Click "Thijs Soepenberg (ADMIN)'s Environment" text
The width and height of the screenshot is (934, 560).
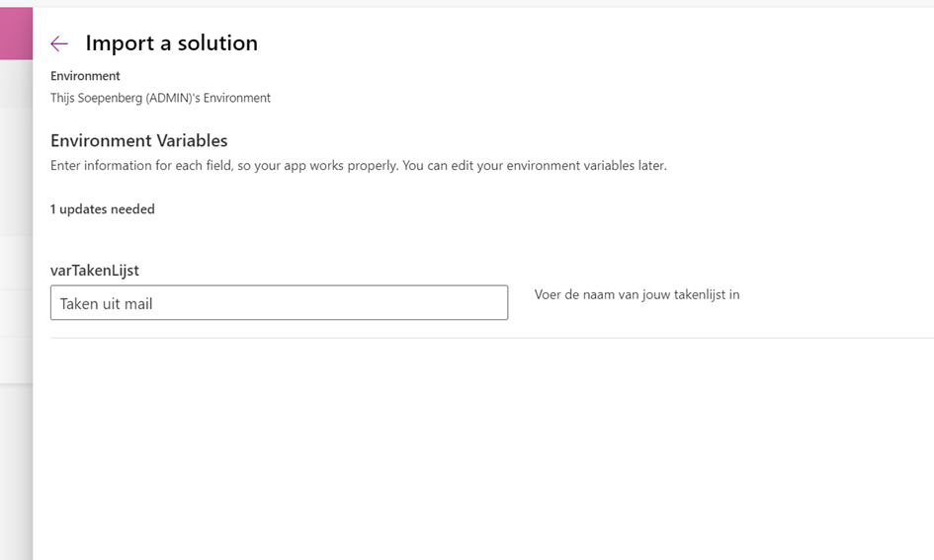(x=160, y=98)
